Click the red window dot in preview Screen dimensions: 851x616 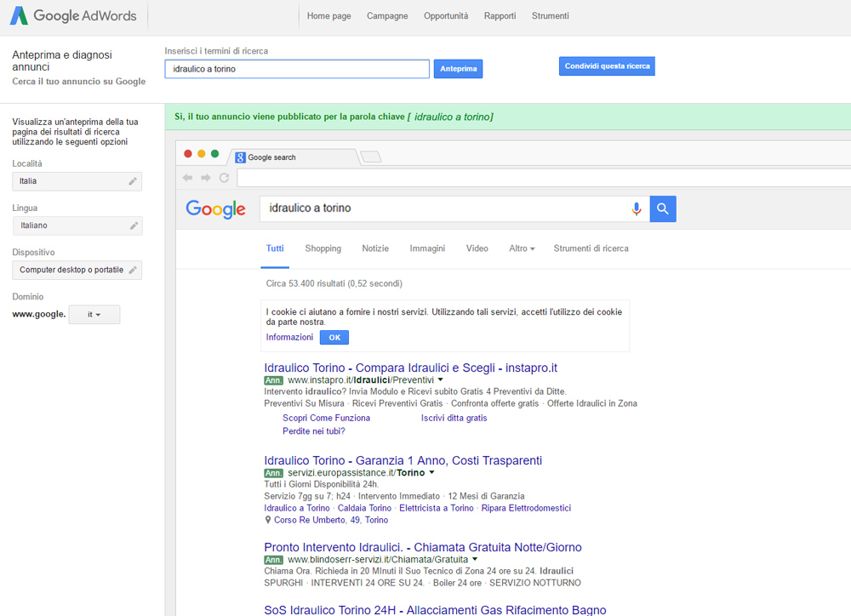(188, 154)
